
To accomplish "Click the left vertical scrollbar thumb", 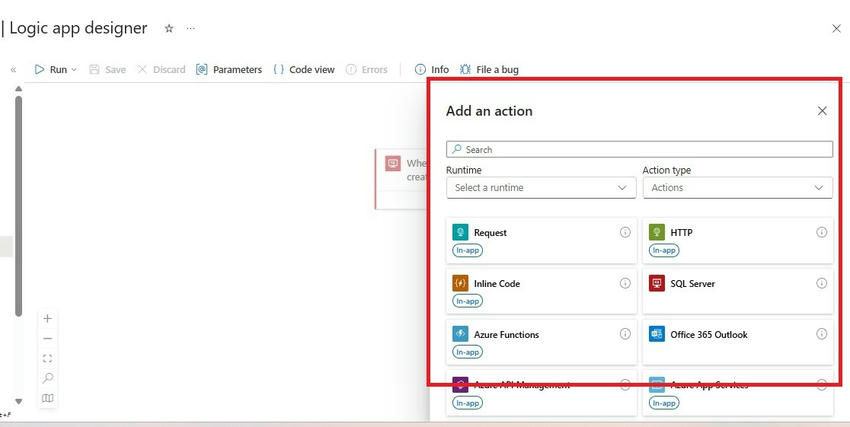I will coord(18,206).
